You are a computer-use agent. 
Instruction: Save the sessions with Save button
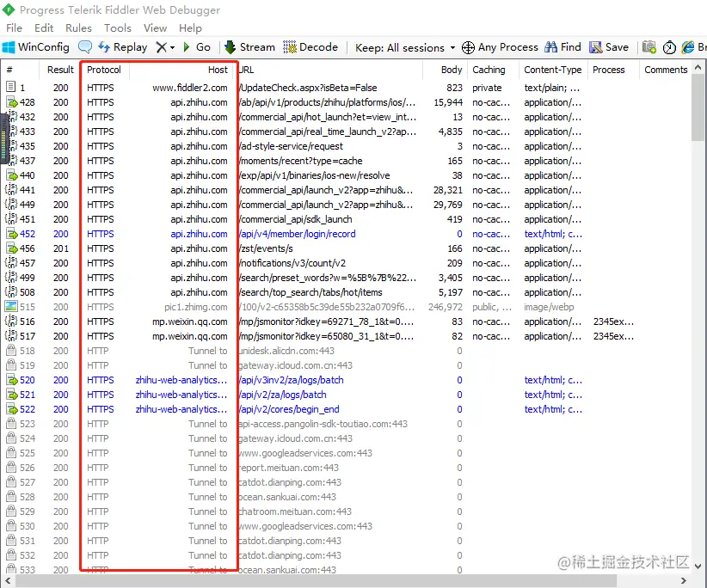pyautogui.click(x=609, y=47)
